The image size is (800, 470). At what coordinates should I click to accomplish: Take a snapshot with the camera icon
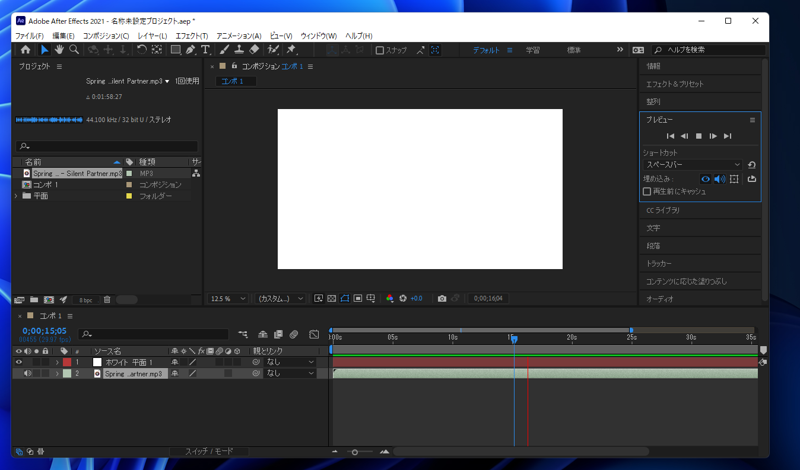(x=442, y=299)
